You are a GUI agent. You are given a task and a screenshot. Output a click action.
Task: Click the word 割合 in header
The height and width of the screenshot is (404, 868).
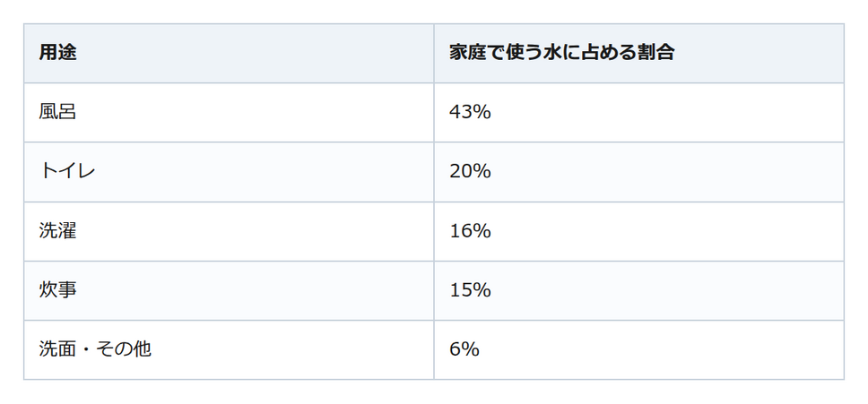[x=655, y=53]
